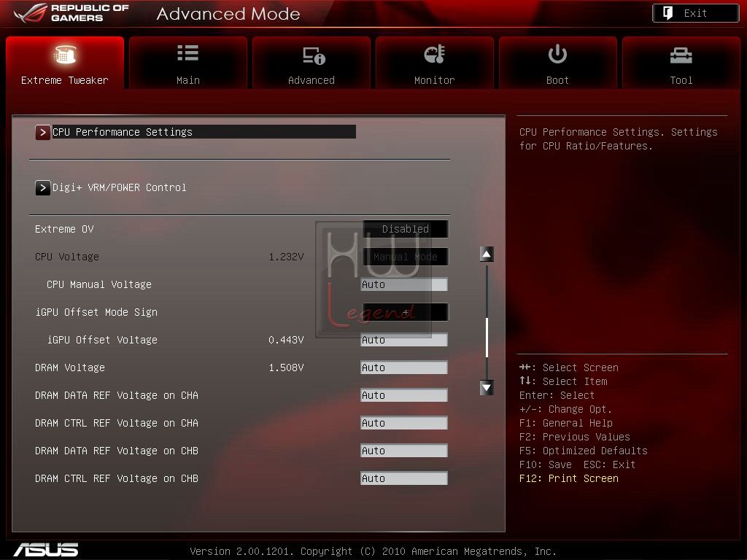
Task: Click the F10: Save hint
Action: (546, 464)
